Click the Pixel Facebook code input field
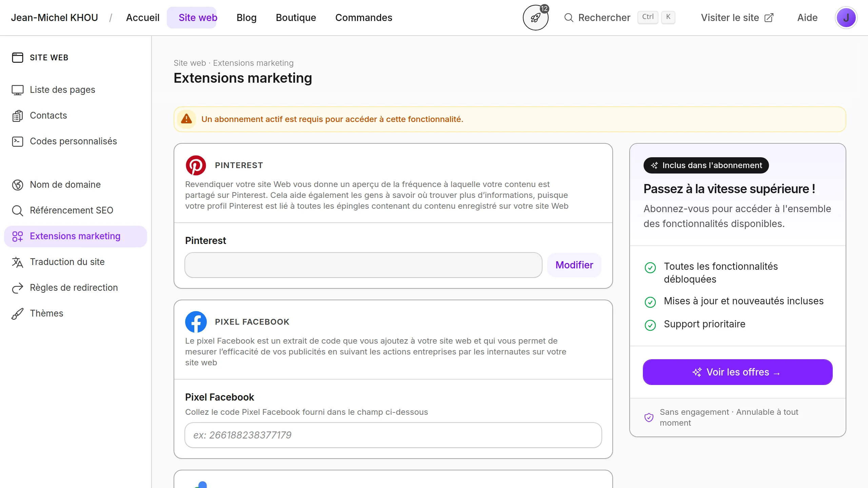The image size is (868, 488). pos(393,435)
